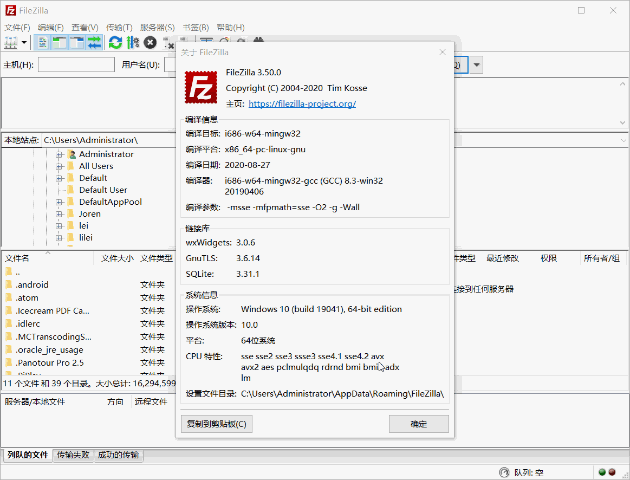Open the remote site path dropdown
The width and height of the screenshot is (630, 480).
(x=623, y=140)
